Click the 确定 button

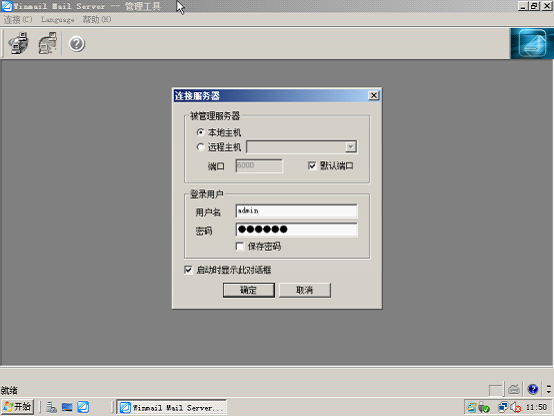[249, 290]
